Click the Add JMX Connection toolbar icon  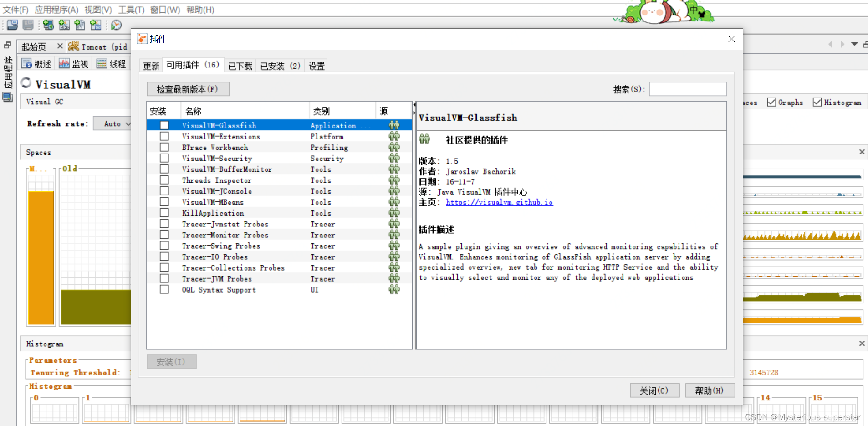pyautogui.click(x=64, y=25)
